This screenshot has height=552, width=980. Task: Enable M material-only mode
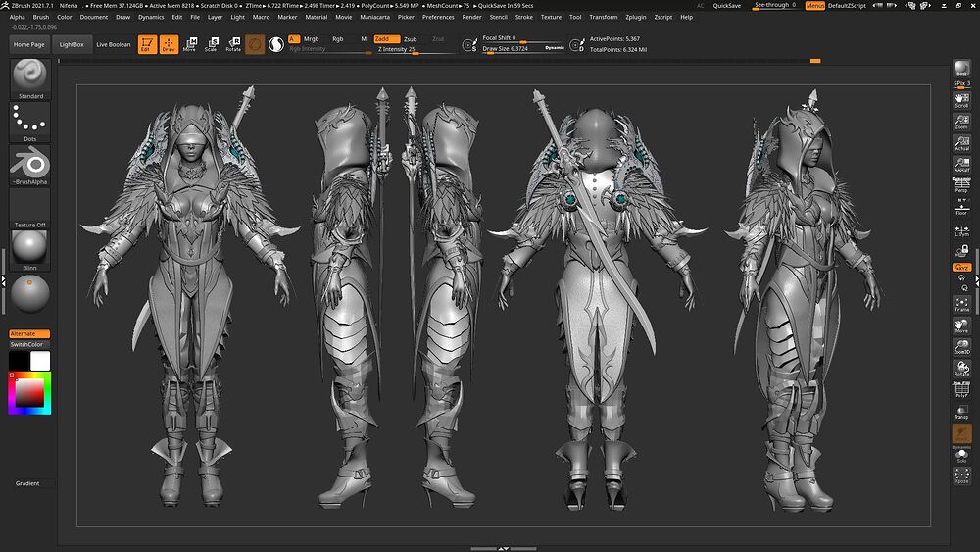pos(364,39)
